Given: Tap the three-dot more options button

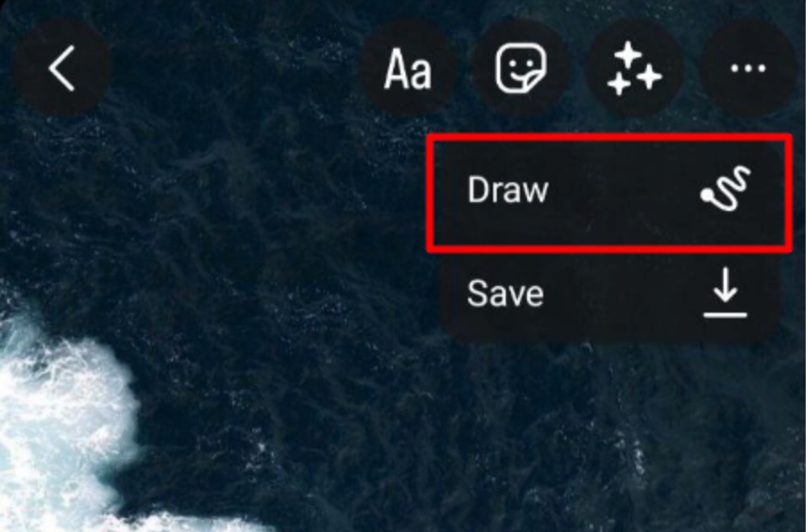Looking at the screenshot, I should [x=748, y=68].
